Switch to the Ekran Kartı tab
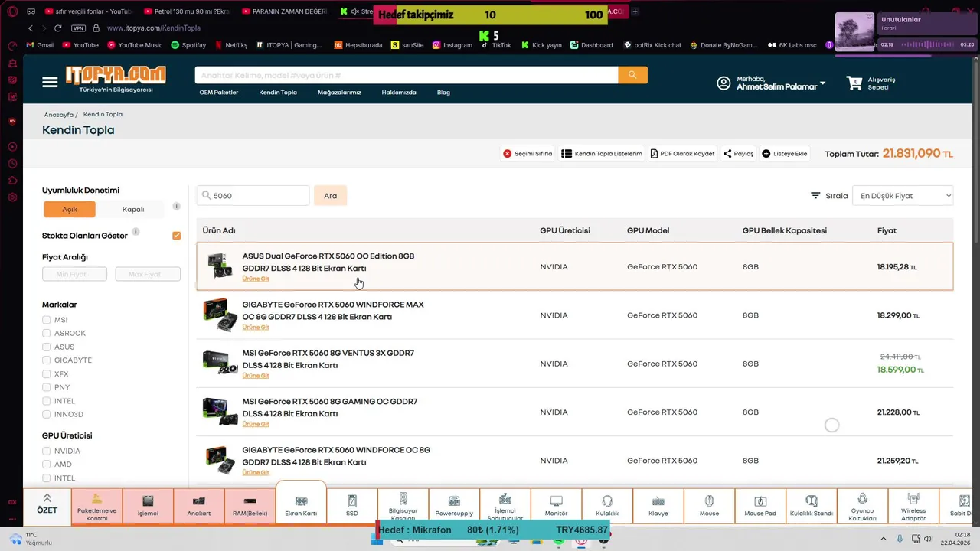The width and height of the screenshot is (980, 551). [x=301, y=504]
